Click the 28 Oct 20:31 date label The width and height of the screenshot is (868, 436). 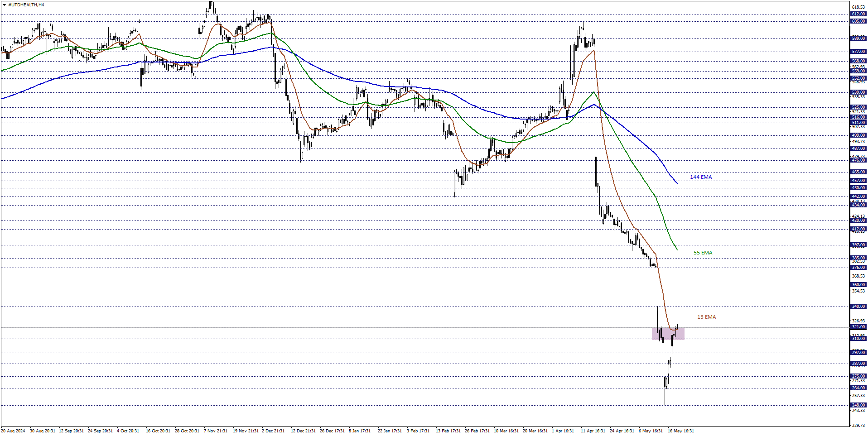click(x=187, y=431)
